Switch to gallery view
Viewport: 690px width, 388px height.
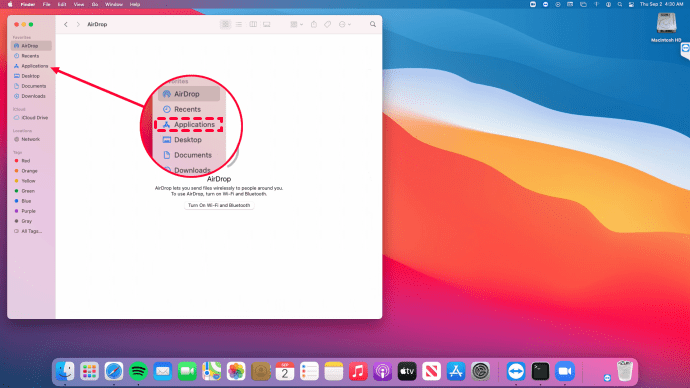(267, 25)
